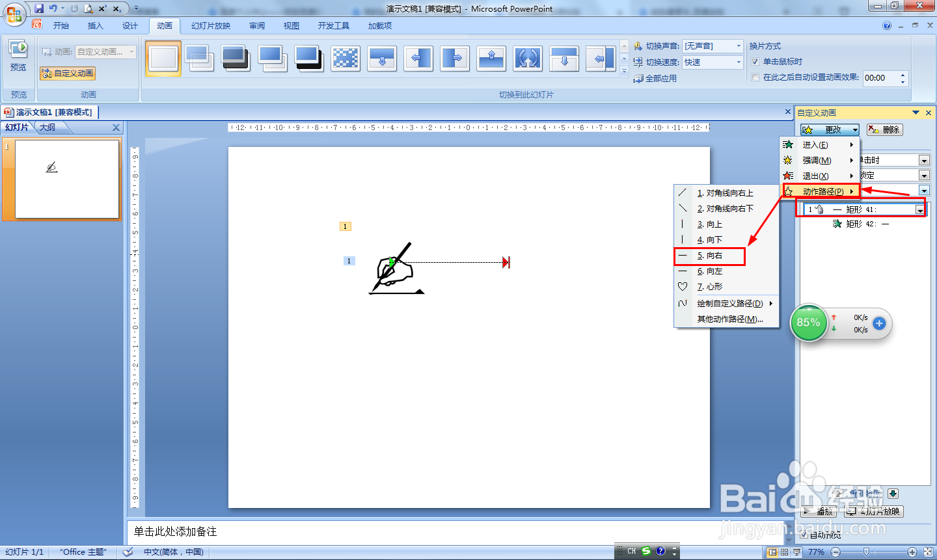
Task: Zoom in with the plus button
Action: pyautogui.click(x=912, y=552)
